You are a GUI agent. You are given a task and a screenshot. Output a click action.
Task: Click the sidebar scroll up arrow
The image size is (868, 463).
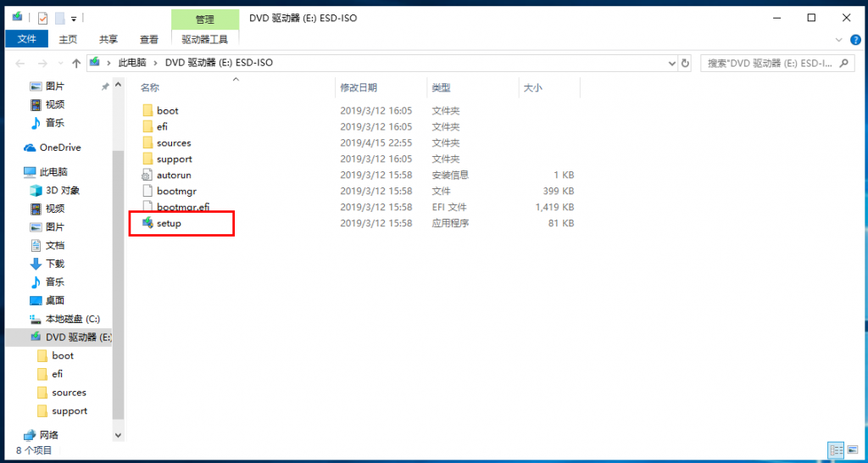(x=118, y=86)
